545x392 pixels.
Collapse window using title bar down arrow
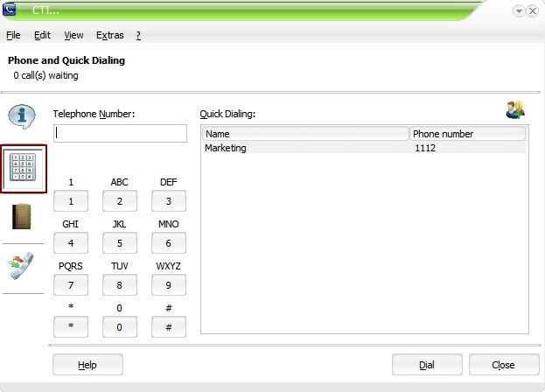(x=518, y=10)
